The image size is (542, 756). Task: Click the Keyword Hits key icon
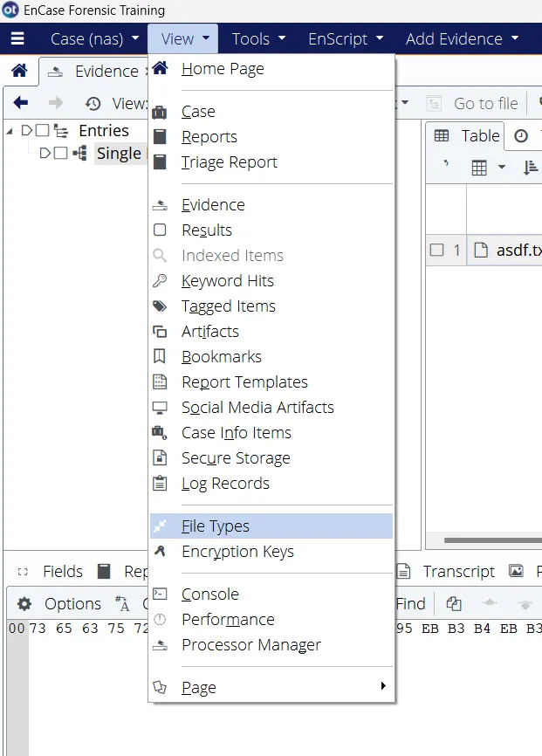tap(160, 280)
